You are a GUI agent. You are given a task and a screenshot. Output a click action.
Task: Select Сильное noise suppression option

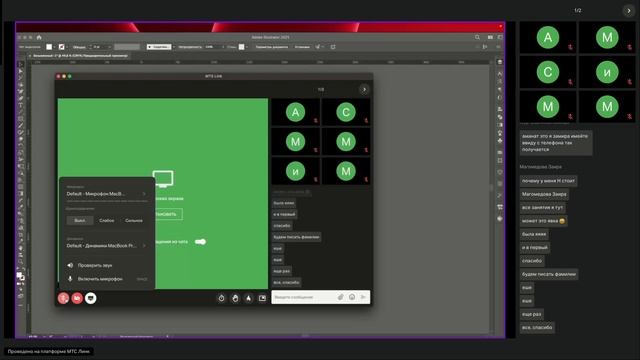pos(134,220)
